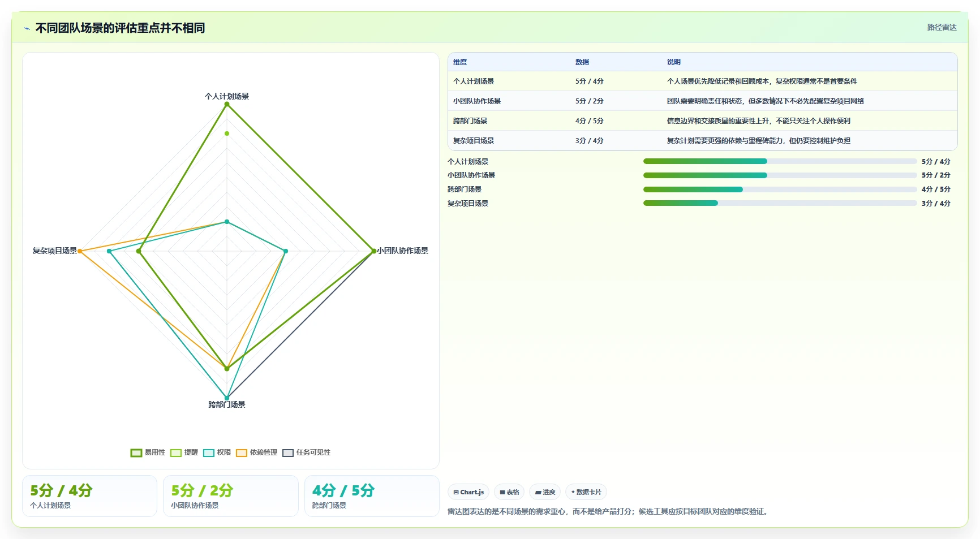
Task: Click the 表格 chip
Action: tap(509, 492)
